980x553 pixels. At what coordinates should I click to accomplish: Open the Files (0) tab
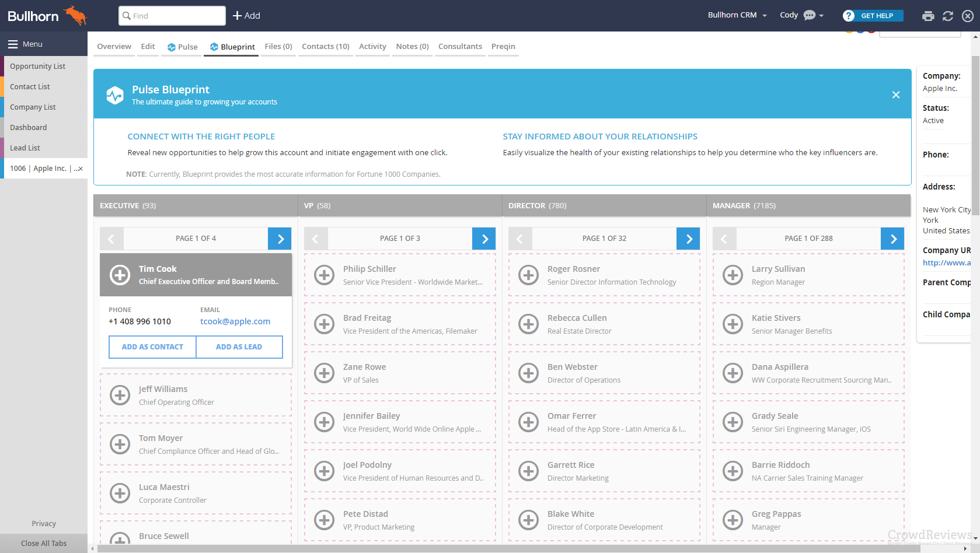pos(278,47)
